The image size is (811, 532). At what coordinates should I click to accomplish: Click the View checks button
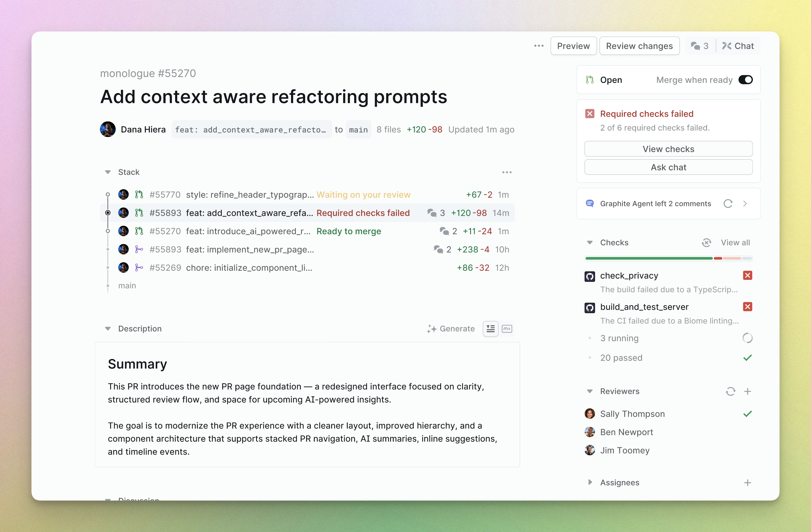click(668, 149)
